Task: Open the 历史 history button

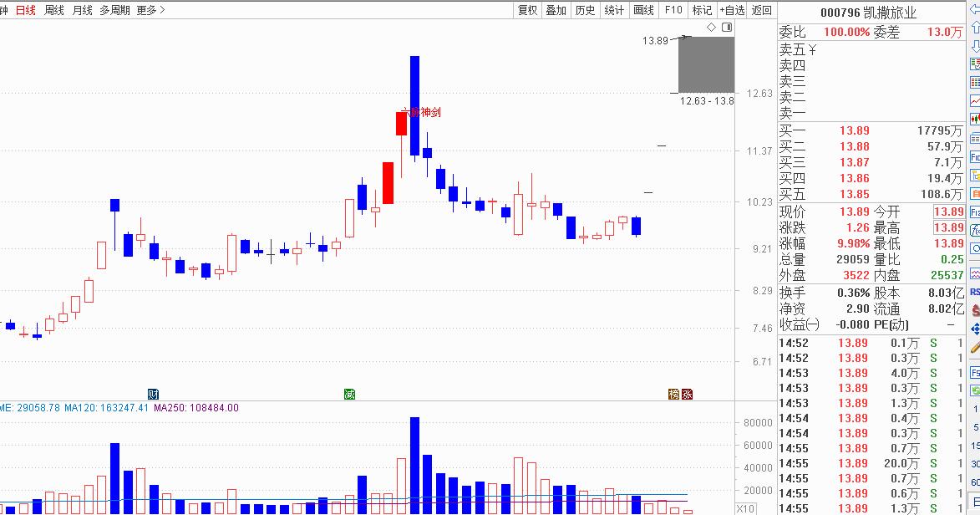Action: coord(585,10)
